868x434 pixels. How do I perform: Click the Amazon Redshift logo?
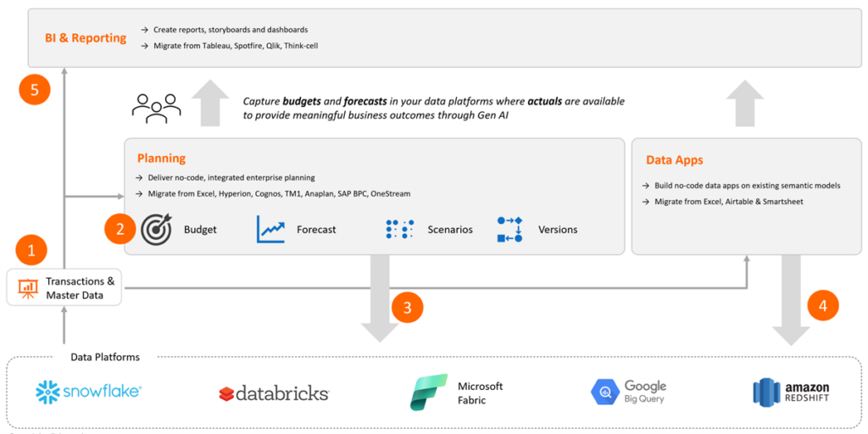[791, 392]
